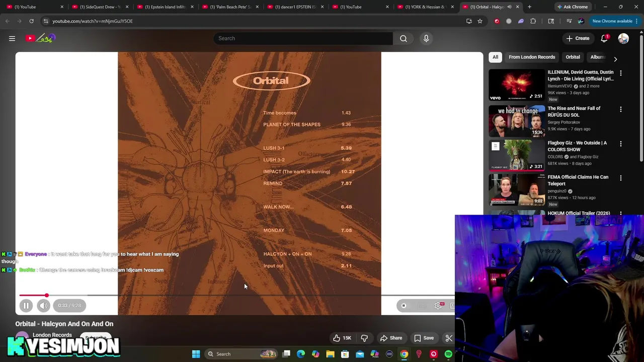Screen dimensions: 644x362
Task: Open the red extension icon in toolbar
Action: click(x=497, y=21)
